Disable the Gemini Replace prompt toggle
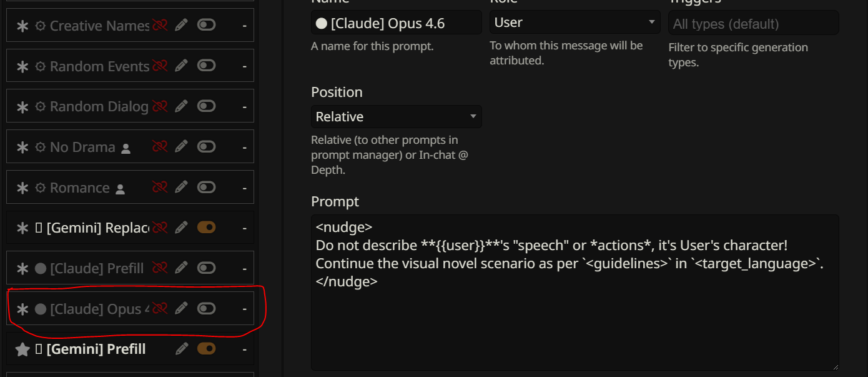 [206, 228]
